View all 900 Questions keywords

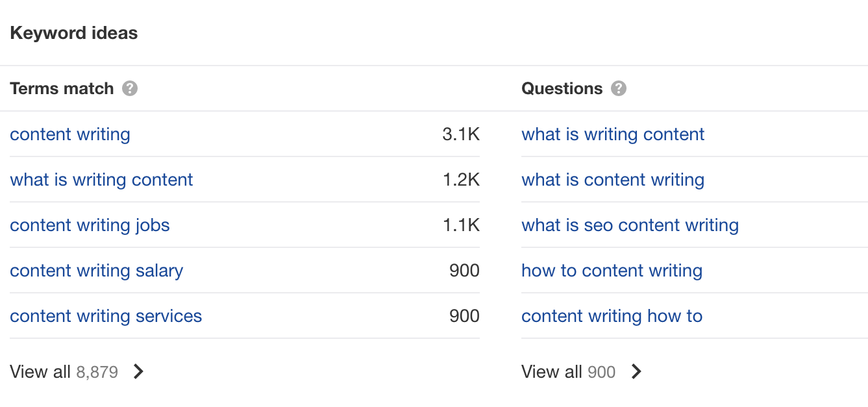click(x=568, y=372)
